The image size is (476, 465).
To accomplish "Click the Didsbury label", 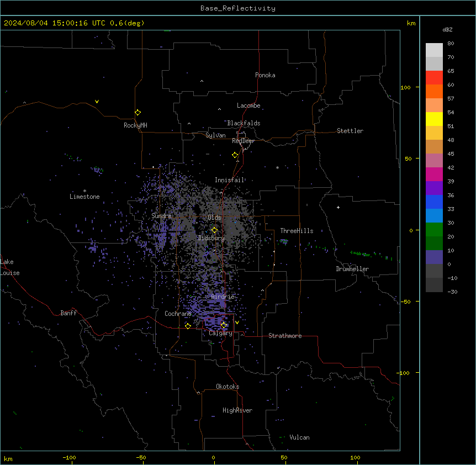I will (x=211, y=238).
